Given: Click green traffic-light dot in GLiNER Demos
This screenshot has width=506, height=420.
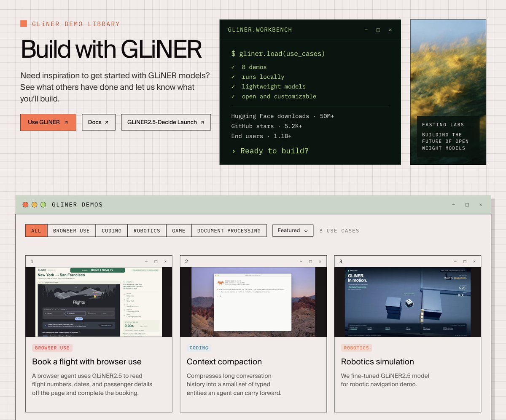Looking at the screenshot, I should [x=43, y=205].
